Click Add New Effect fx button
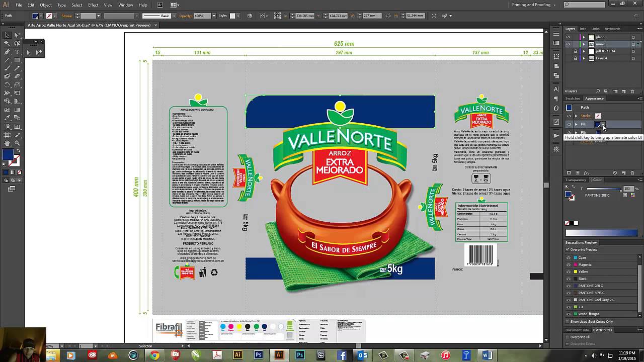The height and width of the screenshot is (362, 644). point(586,173)
